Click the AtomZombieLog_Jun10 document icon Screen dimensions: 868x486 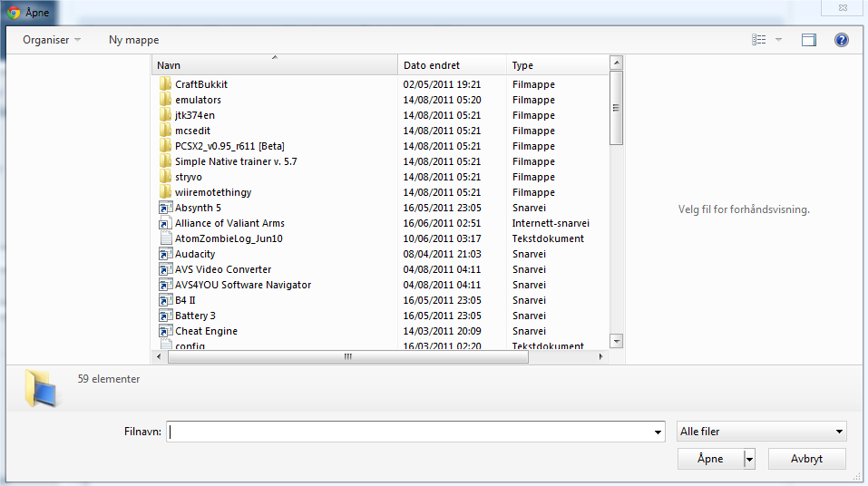165,238
